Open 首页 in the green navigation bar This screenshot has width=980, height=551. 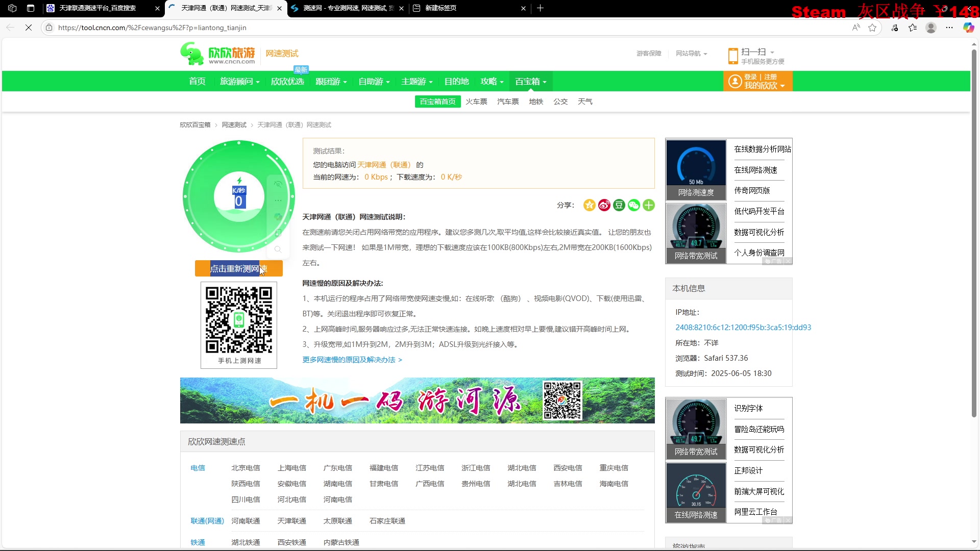[x=197, y=82]
